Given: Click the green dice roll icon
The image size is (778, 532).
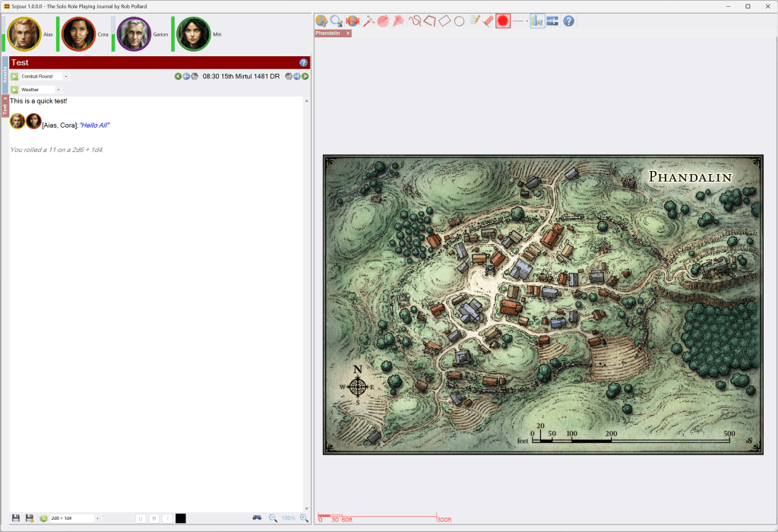Looking at the screenshot, I should pyautogui.click(x=43, y=518).
